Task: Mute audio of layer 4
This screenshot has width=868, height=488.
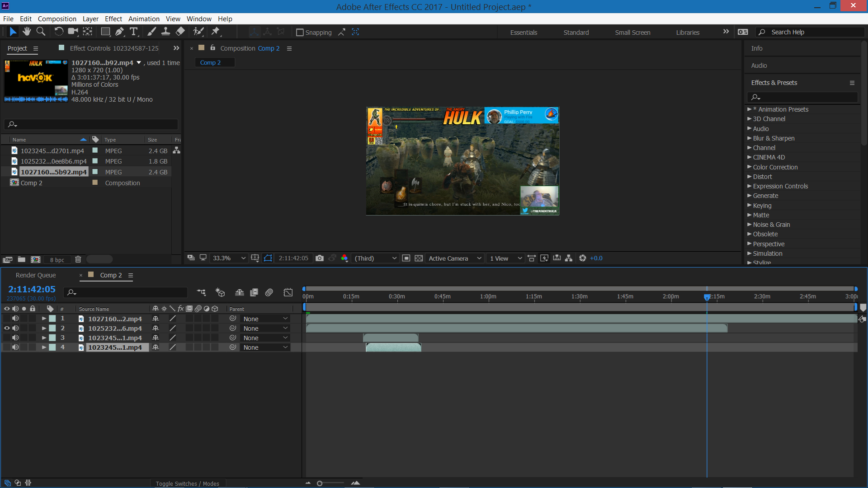Action: 15,347
